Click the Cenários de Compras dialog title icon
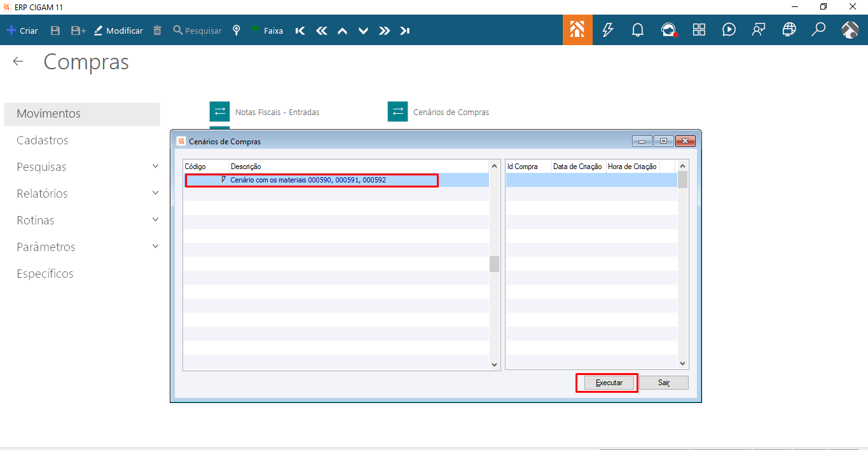Screen dimensions: 868x450 coord(181,141)
